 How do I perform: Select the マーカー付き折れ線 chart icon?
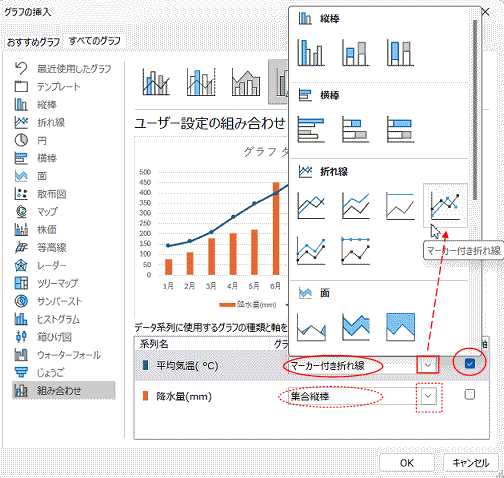[445, 205]
